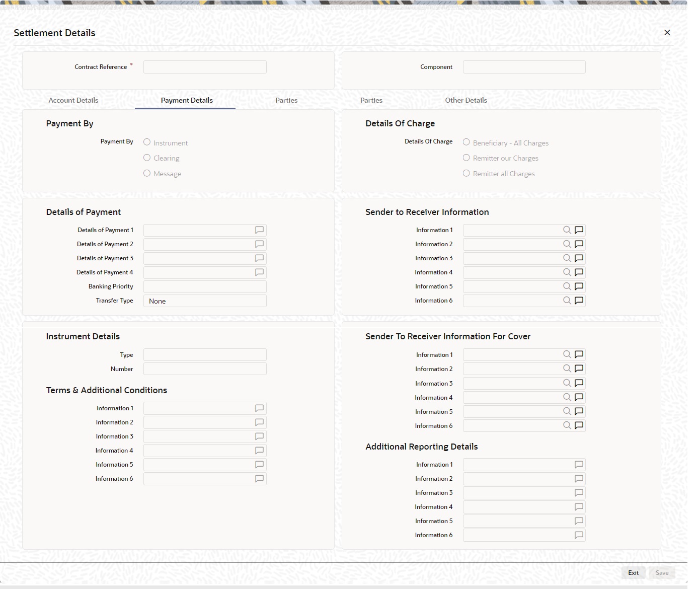The width and height of the screenshot is (700, 589).
Task: Click the Instrument Details Type field
Action: [205, 355]
